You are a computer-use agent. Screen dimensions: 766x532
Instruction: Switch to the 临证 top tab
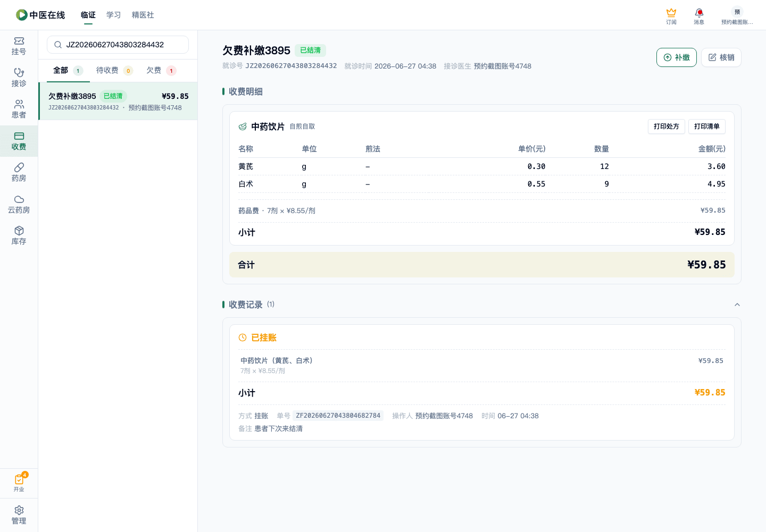coord(88,15)
